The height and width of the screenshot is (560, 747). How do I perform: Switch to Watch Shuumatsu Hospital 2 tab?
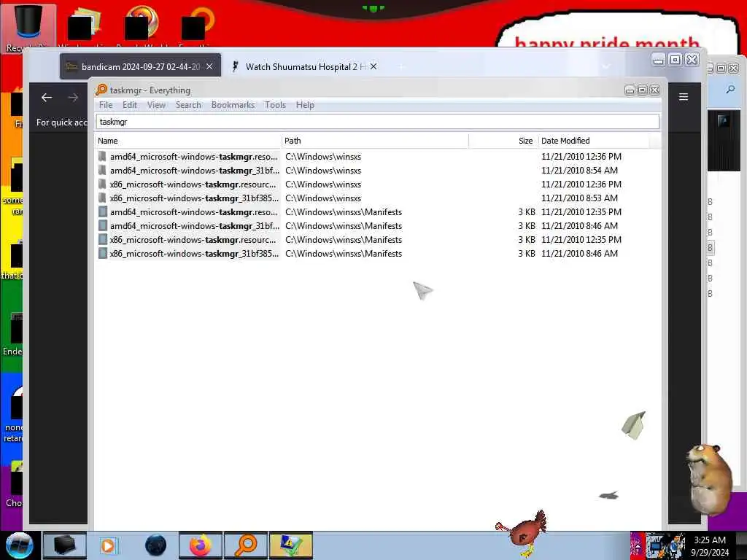coord(306,66)
